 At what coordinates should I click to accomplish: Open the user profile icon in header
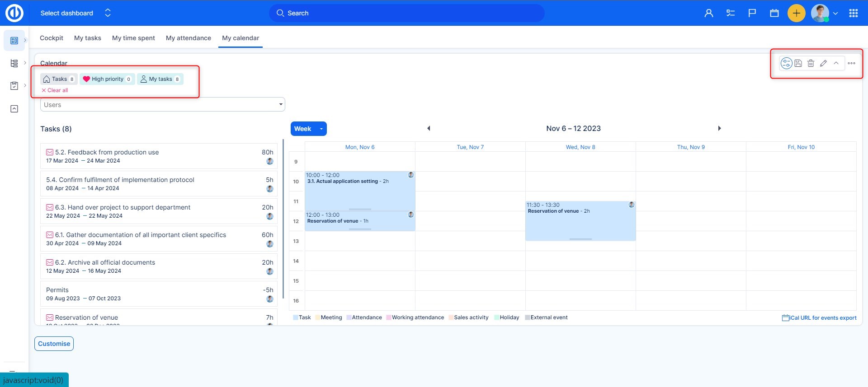708,13
